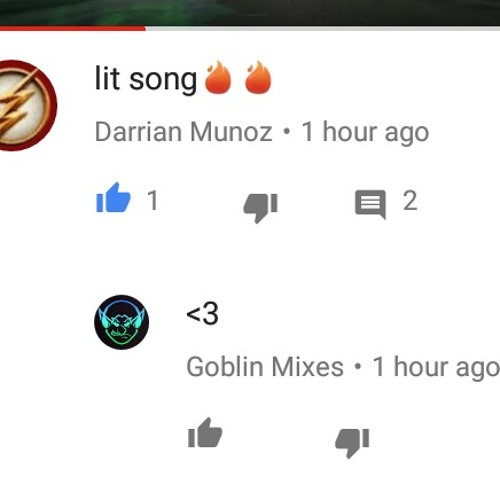
Task: Click the reply count '2'
Action: pyautogui.click(x=410, y=201)
